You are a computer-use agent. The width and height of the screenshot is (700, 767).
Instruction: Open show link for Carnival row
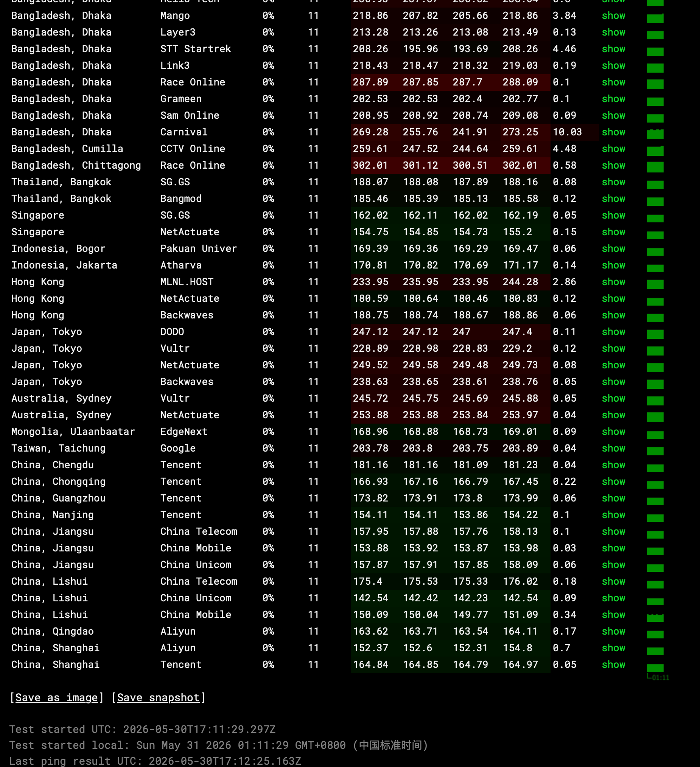tap(613, 132)
